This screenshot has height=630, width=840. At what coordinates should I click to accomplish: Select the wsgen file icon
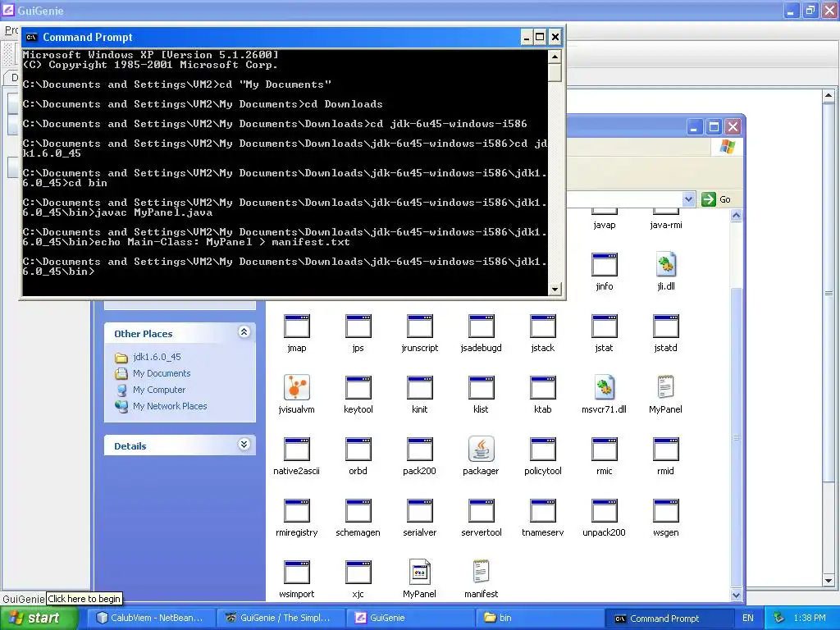[666, 512]
